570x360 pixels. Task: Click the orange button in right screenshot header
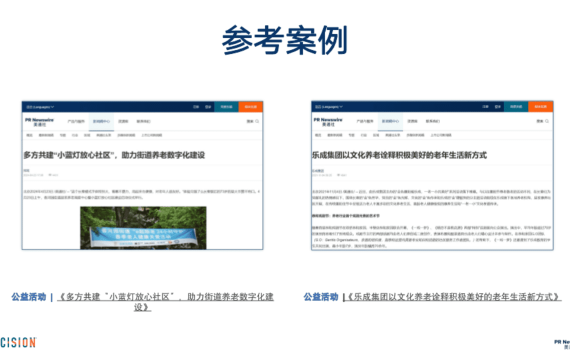tap(541, 107)
